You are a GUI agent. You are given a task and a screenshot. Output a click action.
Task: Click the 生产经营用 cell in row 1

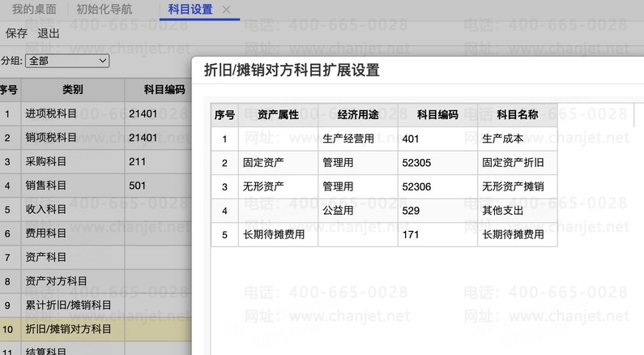358,139
